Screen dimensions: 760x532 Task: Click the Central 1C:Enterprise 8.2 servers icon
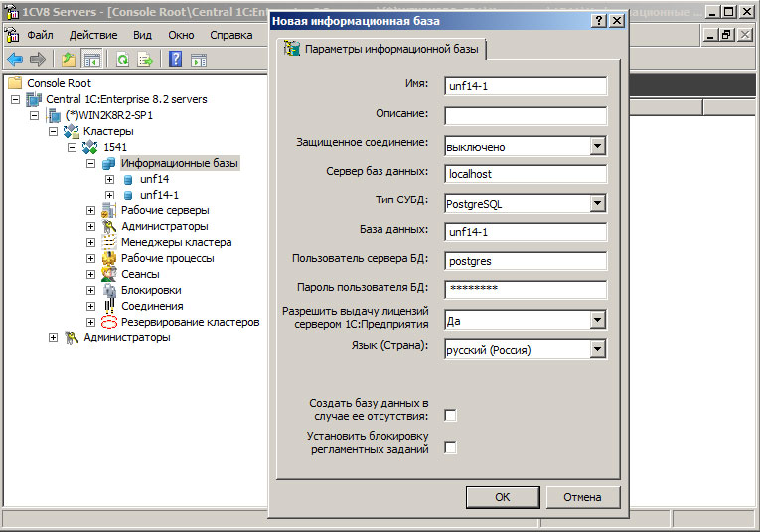34,99
